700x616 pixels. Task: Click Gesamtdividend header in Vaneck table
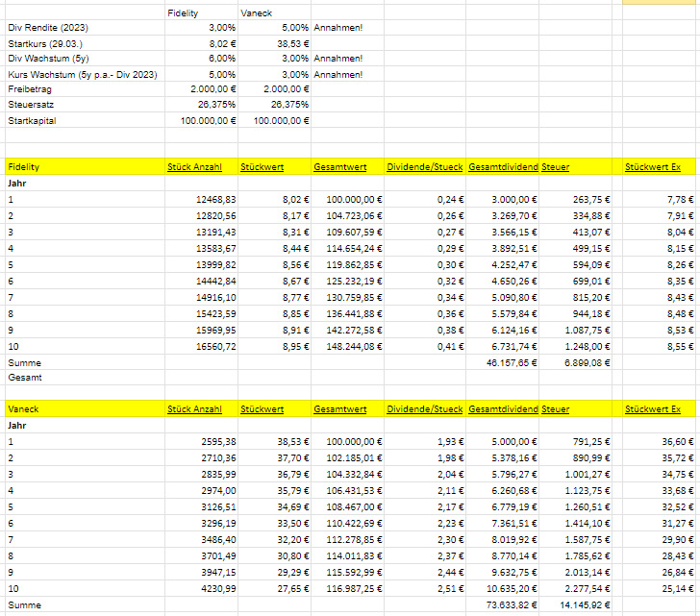point(503,409)
